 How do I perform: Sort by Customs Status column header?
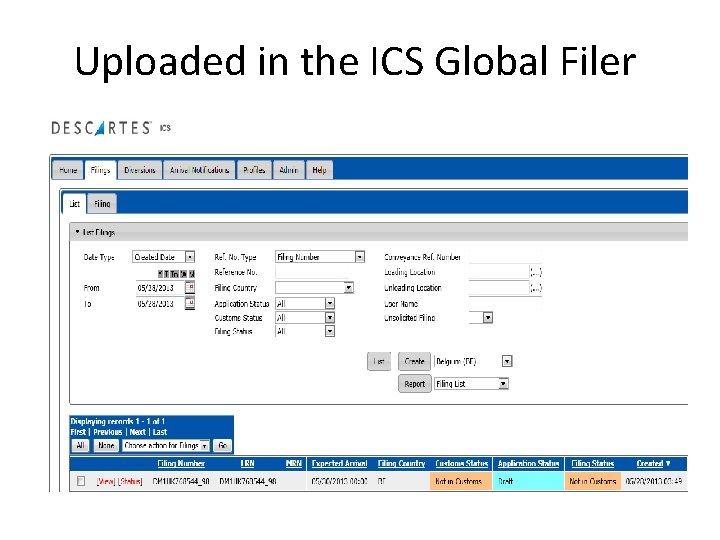click(461, 463)
